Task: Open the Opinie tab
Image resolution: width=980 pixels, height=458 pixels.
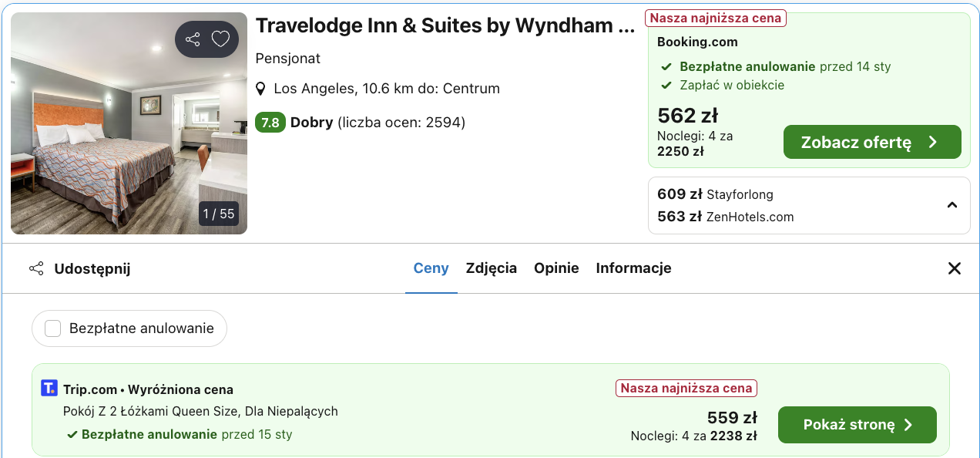Action: click(x=556, y=268)
